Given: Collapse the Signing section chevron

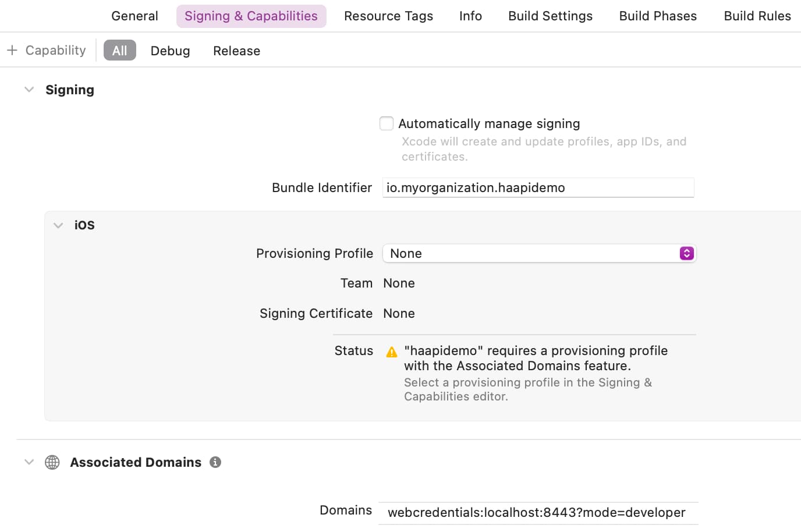Looking at the screenshot, I should pos(29,90).
